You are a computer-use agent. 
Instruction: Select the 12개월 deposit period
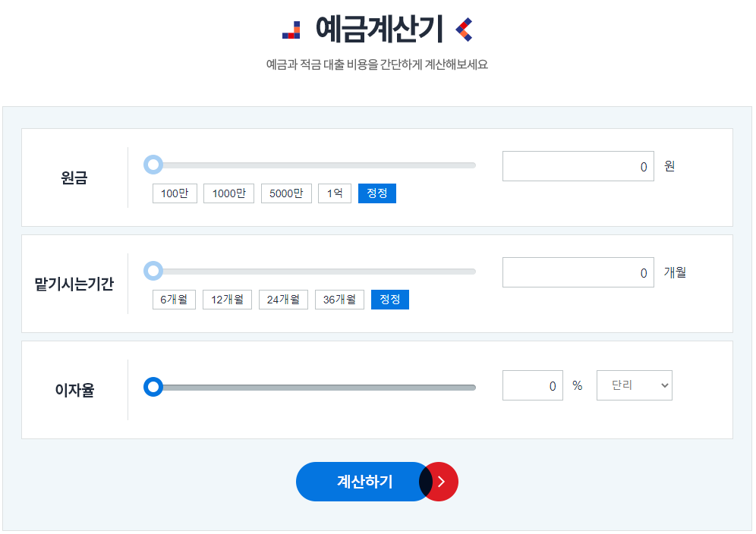(227, 299)
